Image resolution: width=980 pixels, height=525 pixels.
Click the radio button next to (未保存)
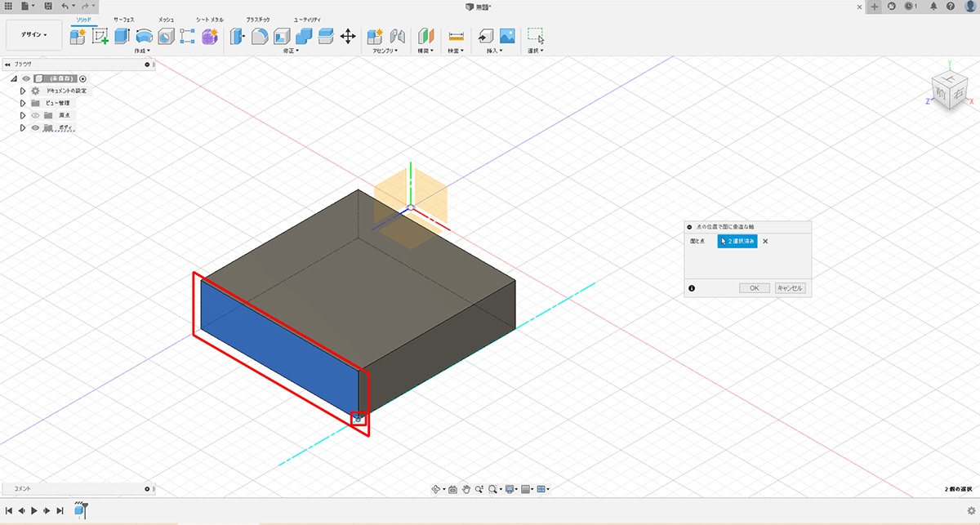pos(82,78)
